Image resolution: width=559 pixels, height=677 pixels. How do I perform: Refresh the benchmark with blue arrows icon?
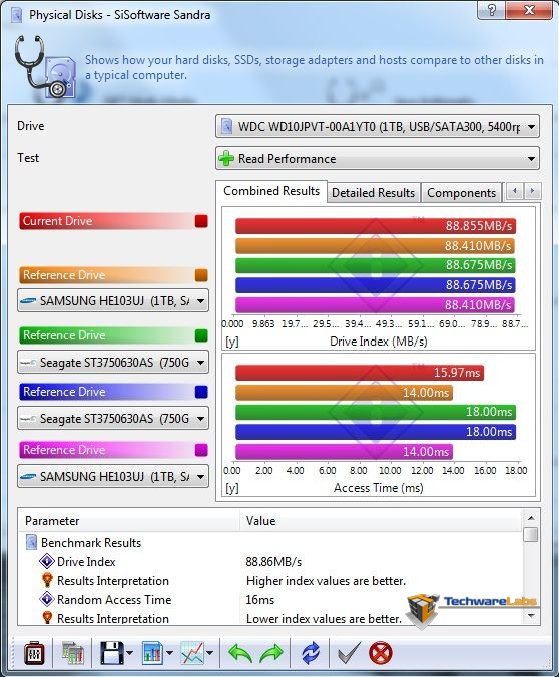311,653
